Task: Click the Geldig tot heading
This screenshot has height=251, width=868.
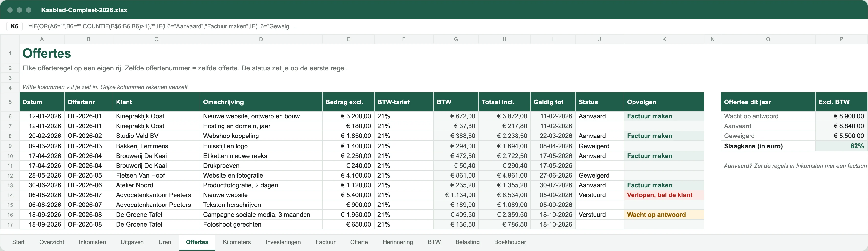Action: 553,102
